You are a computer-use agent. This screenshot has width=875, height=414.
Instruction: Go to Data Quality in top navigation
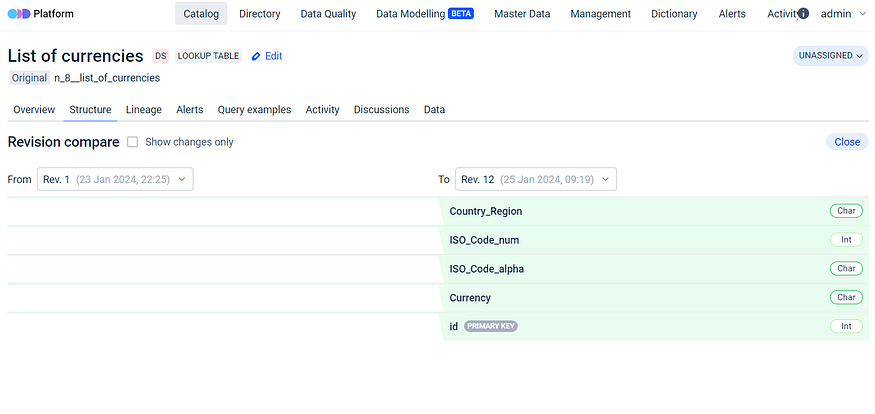[x=328, y=14]
